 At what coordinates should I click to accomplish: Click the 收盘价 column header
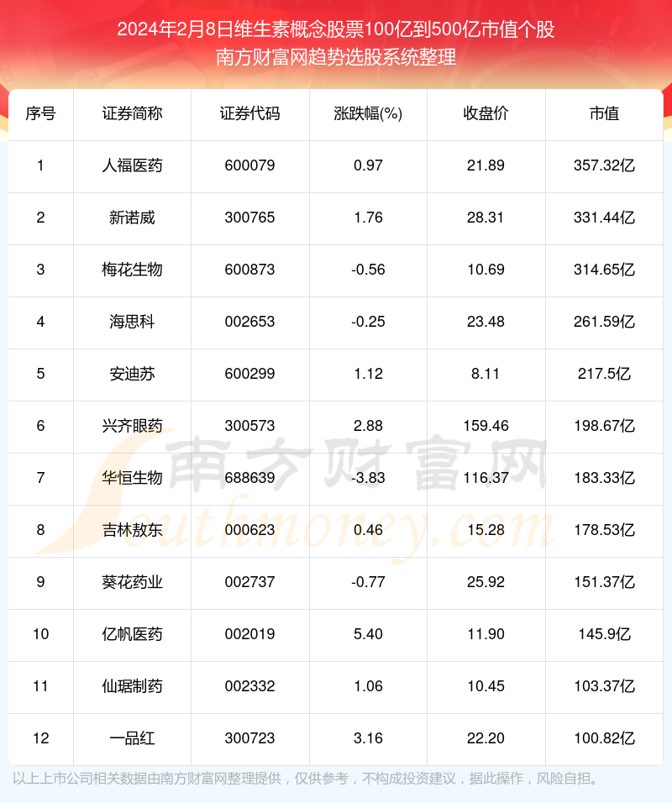[x=486, y=113]
